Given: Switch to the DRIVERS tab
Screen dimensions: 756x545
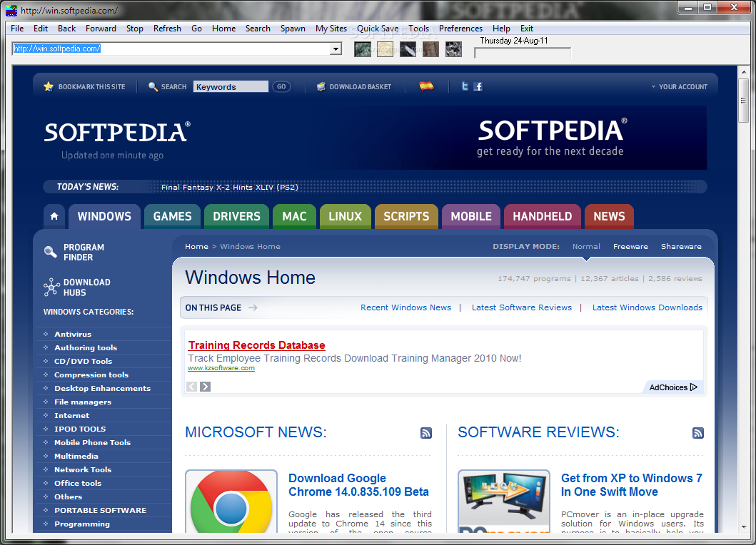Looking at the screenshot, I should (x=236, y=216).
